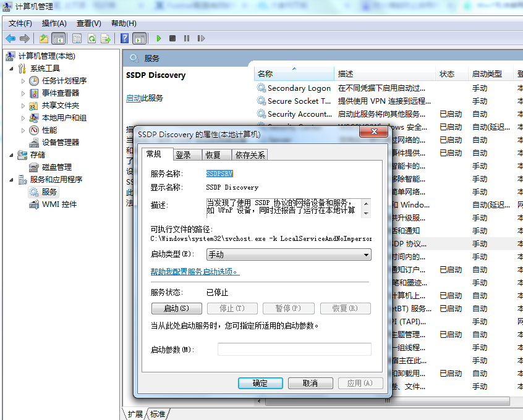This screenshot has width=523, height=420.
Task: Click the 启动参数 input field
Action: [x=294, y=350]
